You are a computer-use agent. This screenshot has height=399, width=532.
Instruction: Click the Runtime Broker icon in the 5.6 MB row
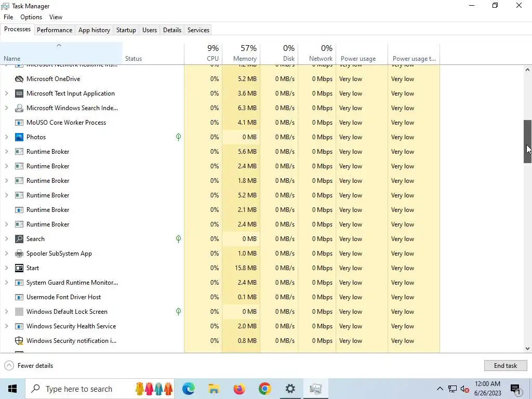19,152
